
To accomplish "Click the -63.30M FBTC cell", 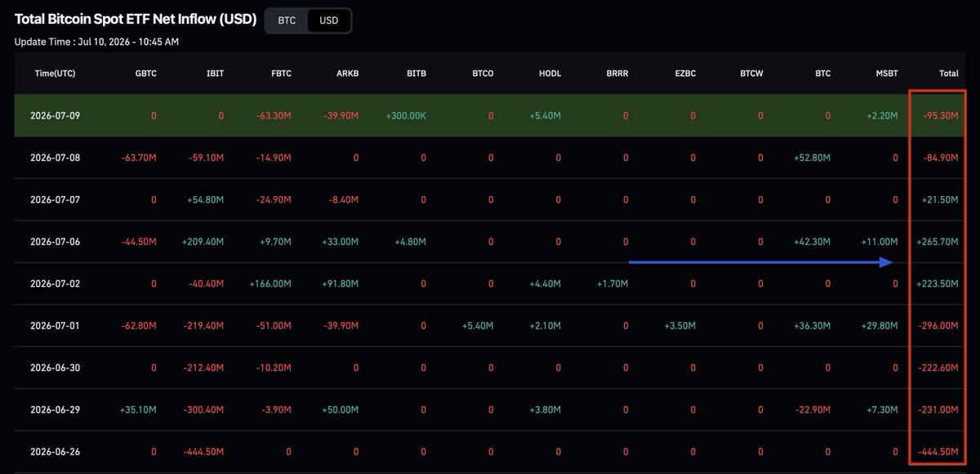I will point(274,116).
